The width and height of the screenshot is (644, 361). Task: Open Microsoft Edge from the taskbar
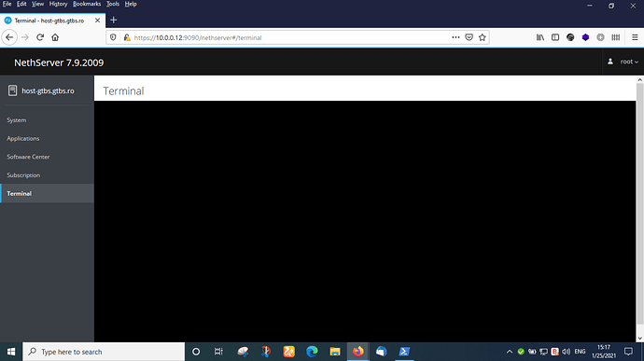(312, 352)
